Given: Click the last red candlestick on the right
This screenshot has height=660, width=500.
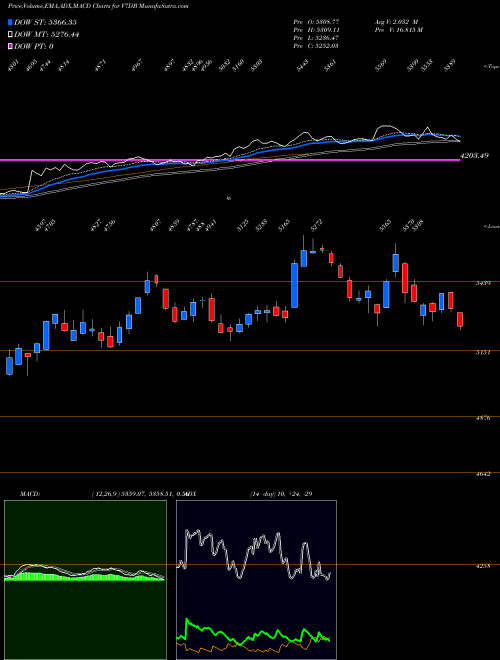Looking at the screenshot, I should tap(460, 319).
